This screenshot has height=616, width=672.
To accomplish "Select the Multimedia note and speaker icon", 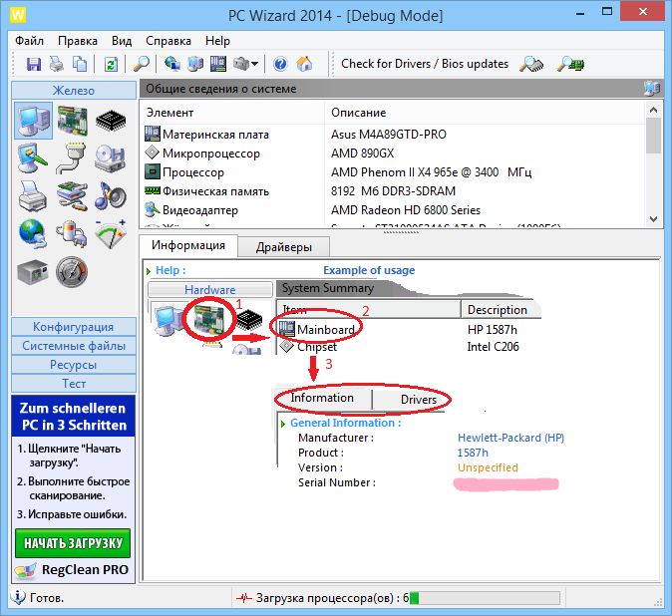I will pos(110,196).
